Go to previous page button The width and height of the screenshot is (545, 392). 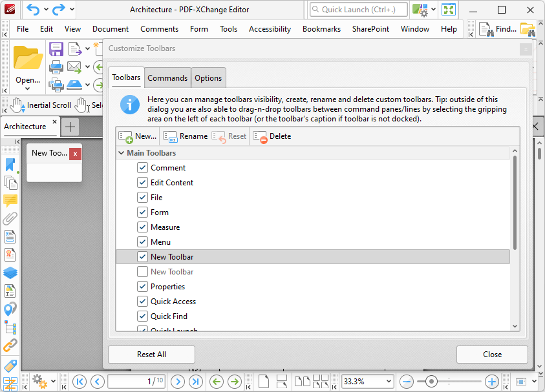(98, 382)
